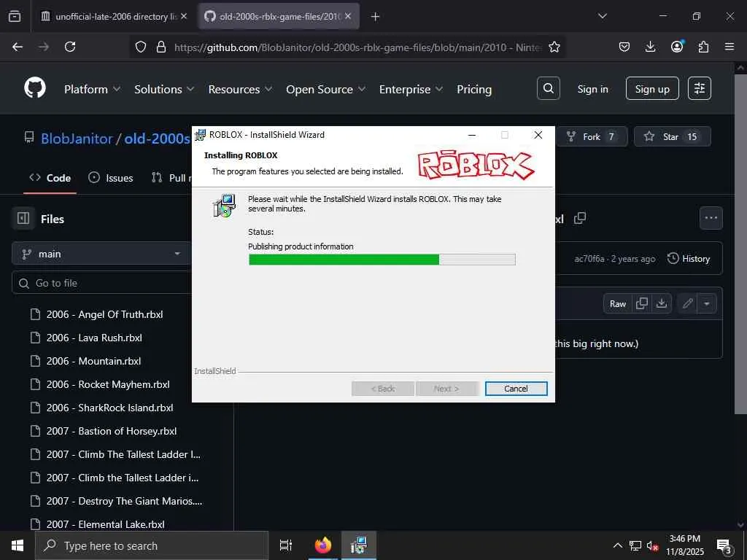Viewport: 747px width, 560px height.
Task: Click the ROBLOX installer taskbar icon
Action: click(x=357, y=545)
